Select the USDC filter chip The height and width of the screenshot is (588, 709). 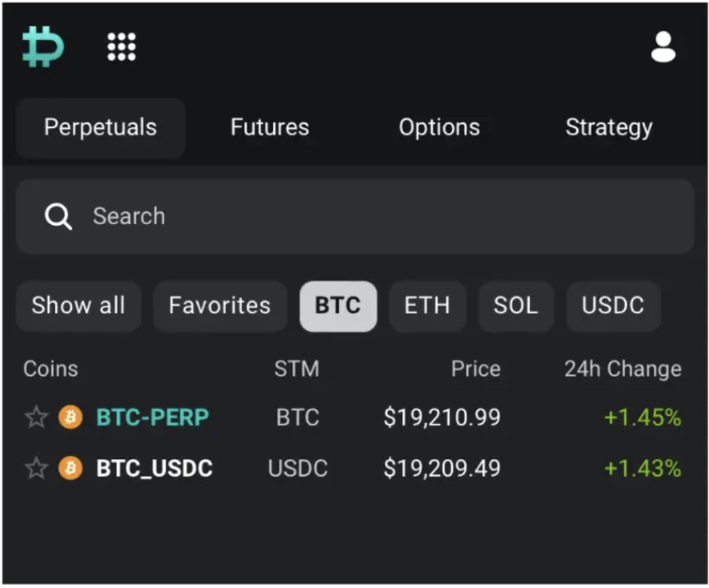(613, 306)
